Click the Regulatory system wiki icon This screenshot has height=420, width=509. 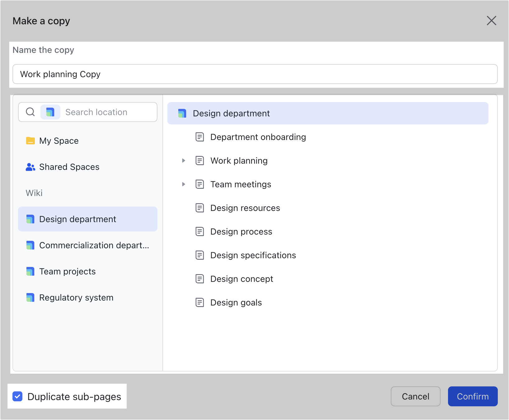pyautogui.click(x=30, y=298)
